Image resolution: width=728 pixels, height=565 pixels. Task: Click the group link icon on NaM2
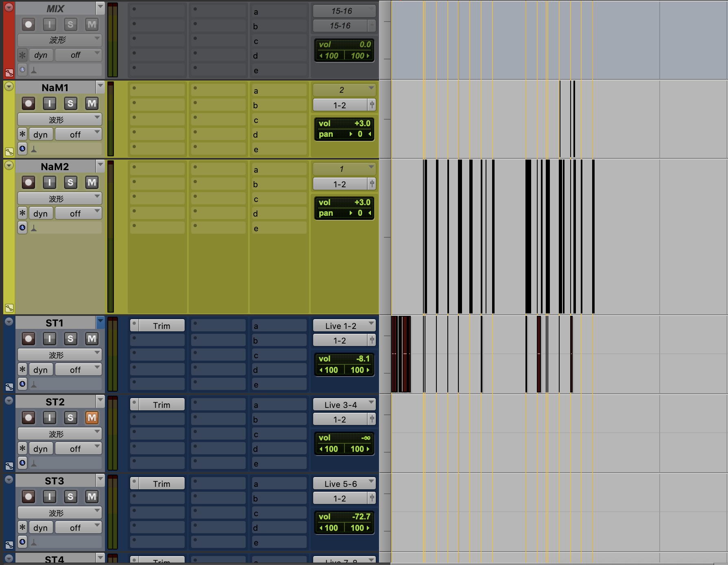(10, 307)
